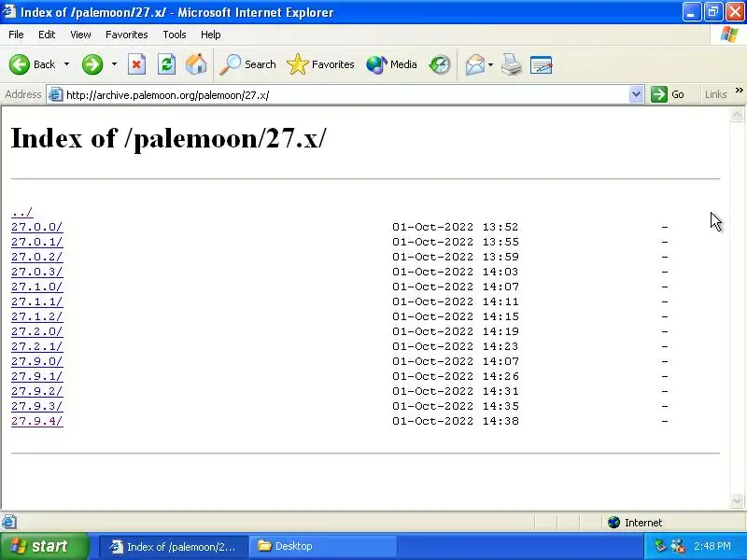Click the Edit page toolbar icon

tap(542, 64)
